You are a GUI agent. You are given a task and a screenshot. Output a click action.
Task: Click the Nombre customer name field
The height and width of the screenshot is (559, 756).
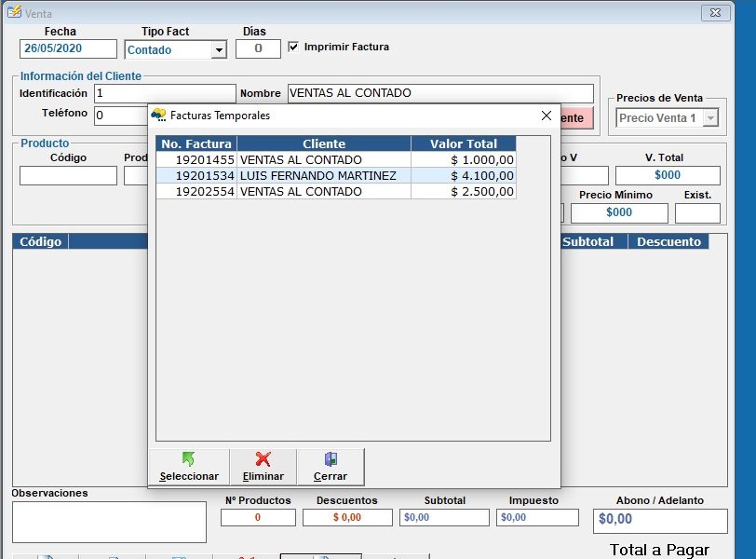[x=439, y=93]
